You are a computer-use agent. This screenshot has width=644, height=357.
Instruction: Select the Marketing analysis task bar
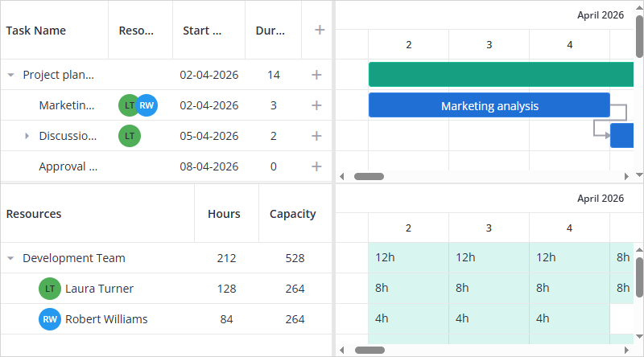(x=489, y=105)
